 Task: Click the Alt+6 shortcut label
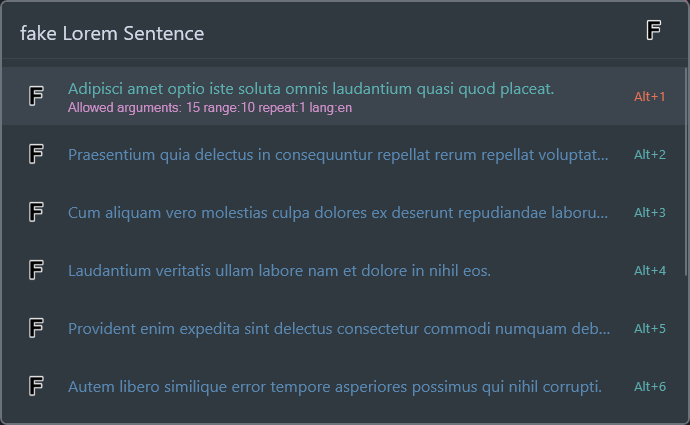coord(650,387)
